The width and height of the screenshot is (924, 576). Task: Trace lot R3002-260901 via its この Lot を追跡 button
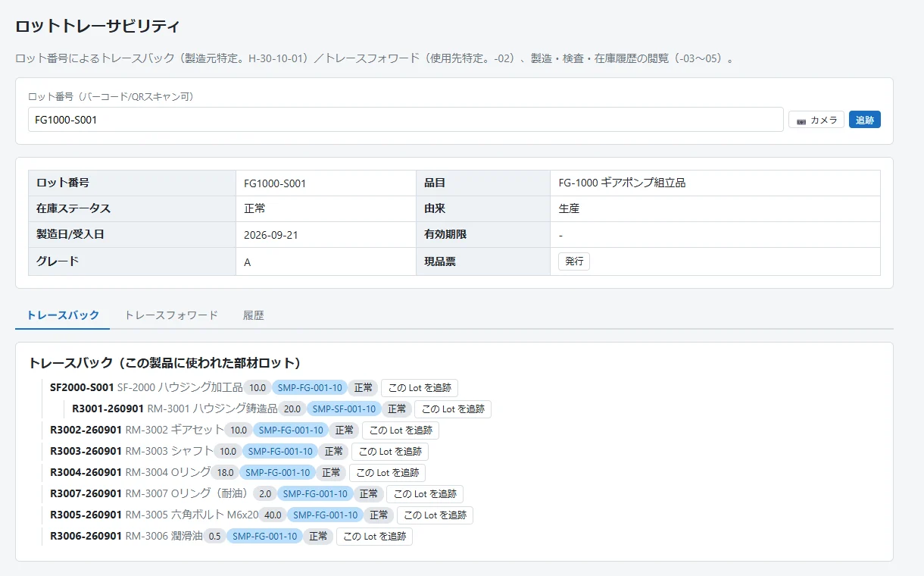point(401,430)
